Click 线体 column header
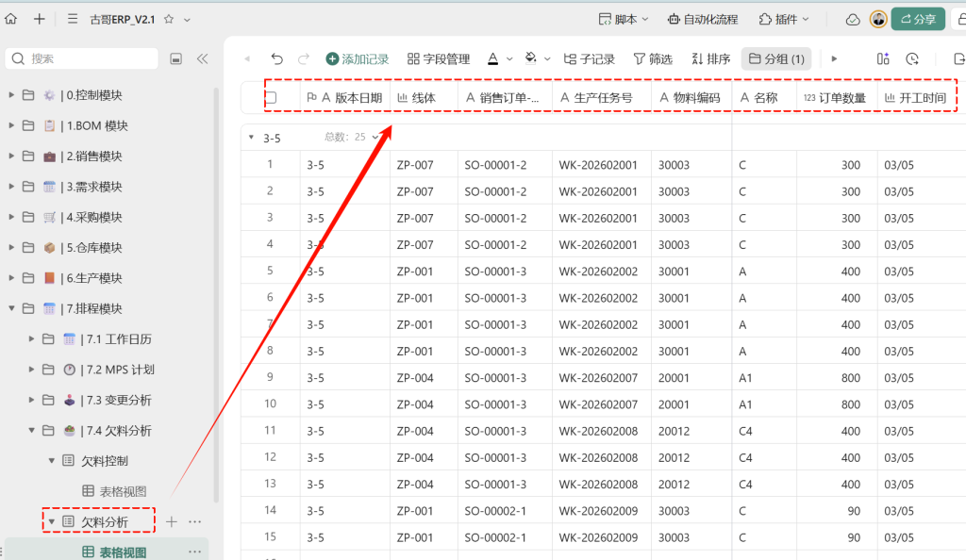966x560 pixels. 424,97
